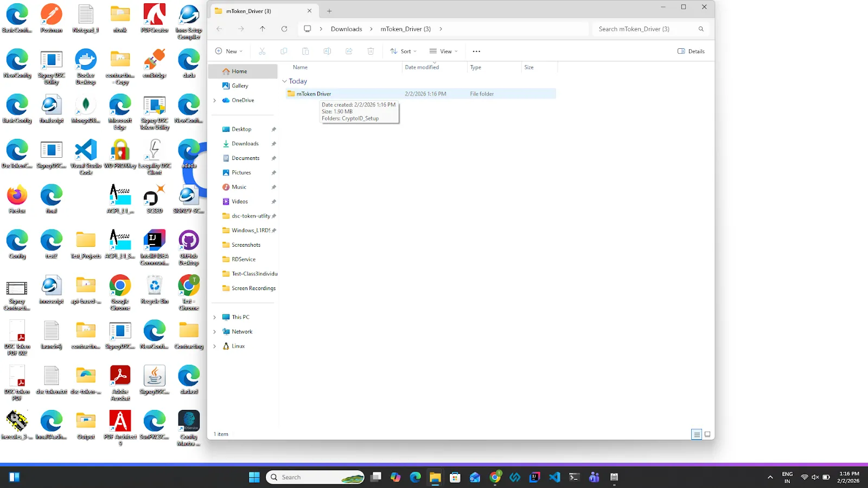Open Postman shortcut on the desktop
Viewport: 868px width, 488px height.
coord(52,18)
